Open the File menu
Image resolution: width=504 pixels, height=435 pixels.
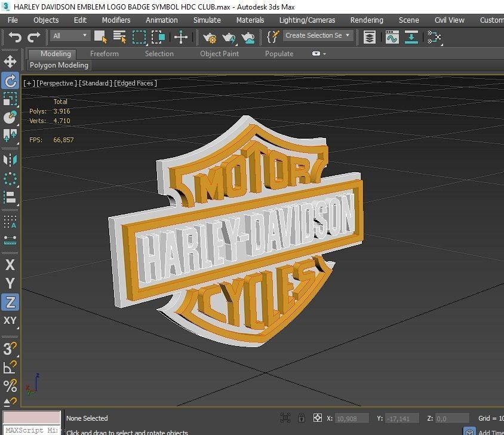pyautogui.click(x=13, y=20)
